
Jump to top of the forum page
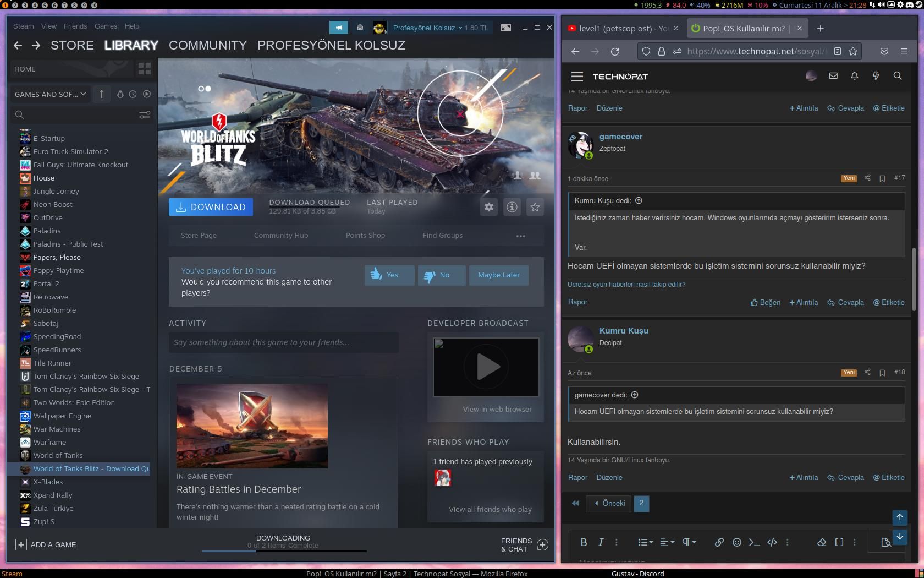(900, 517)
